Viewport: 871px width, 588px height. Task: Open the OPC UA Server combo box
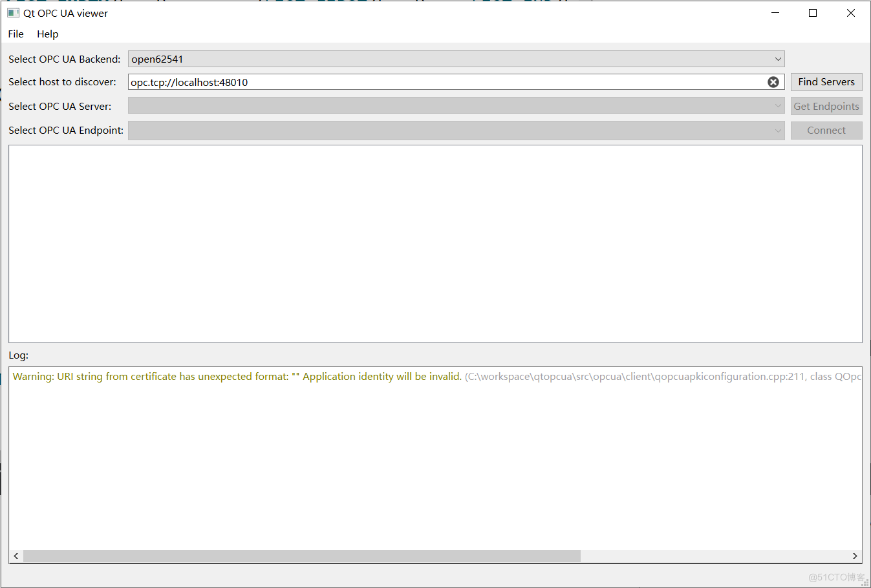(456, 106)
